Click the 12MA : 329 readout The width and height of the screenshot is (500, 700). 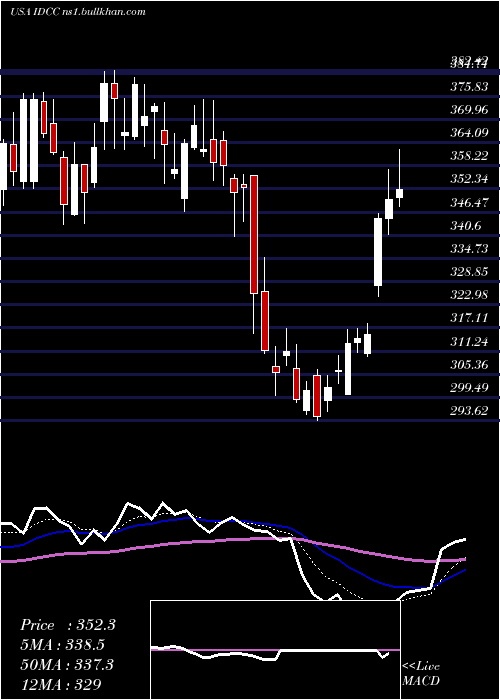coord(61,684)
